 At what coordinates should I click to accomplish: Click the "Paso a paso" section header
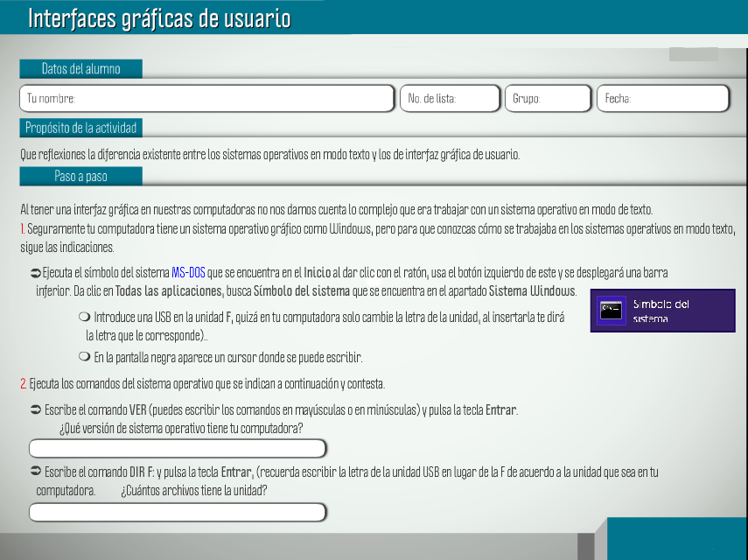80,176
